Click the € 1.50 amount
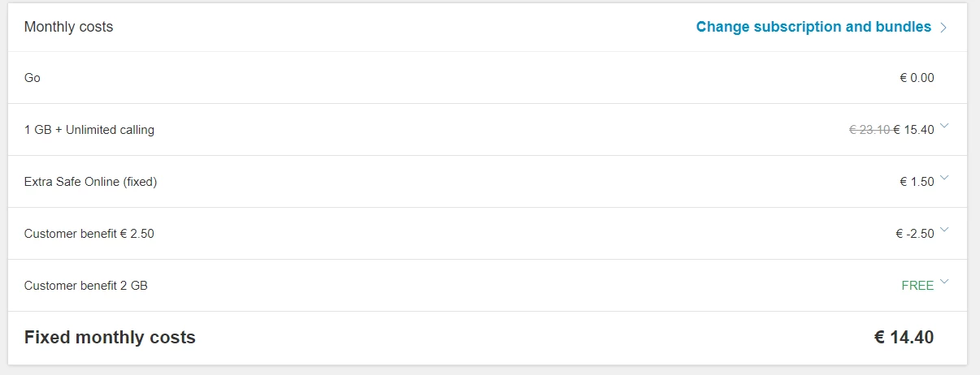The height and width of the screenshot is (375, 980). click(917, 182)
